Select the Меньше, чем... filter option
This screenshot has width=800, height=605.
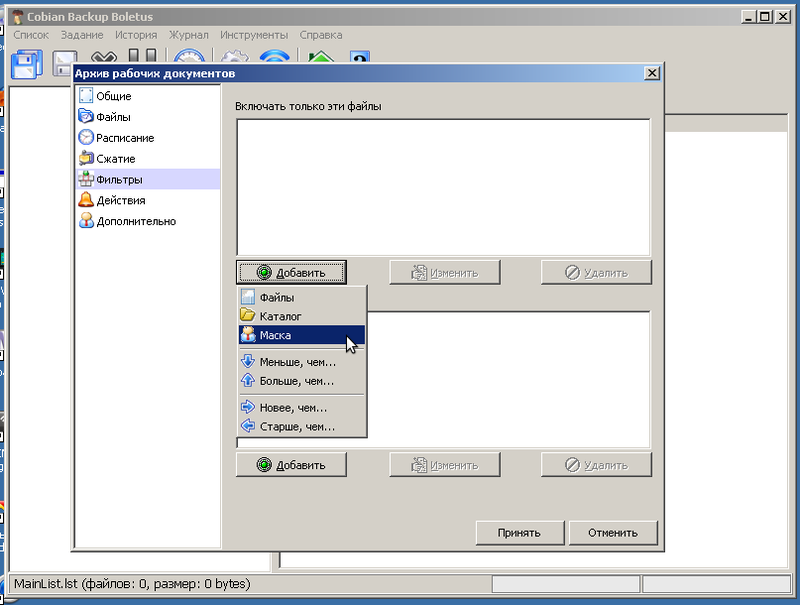(297, 362)
